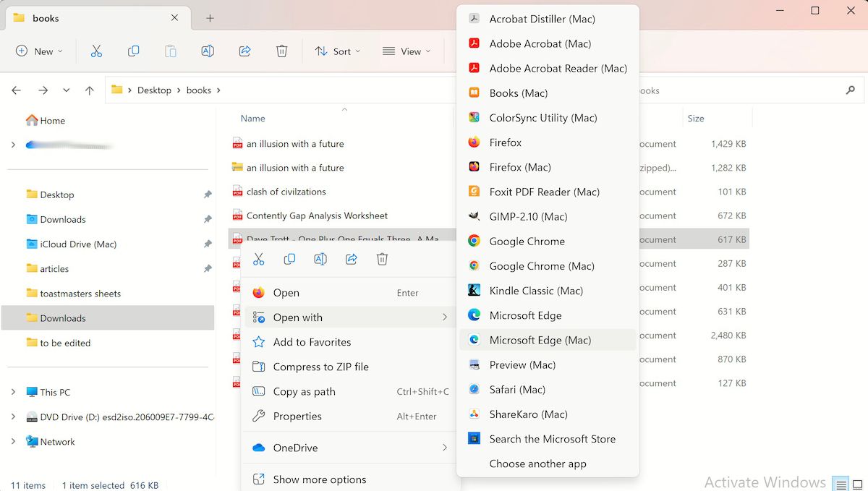Open Search the Microsoft Store
Image resolution: width=868 pixels, height=491 pixels.
point(551,438)
